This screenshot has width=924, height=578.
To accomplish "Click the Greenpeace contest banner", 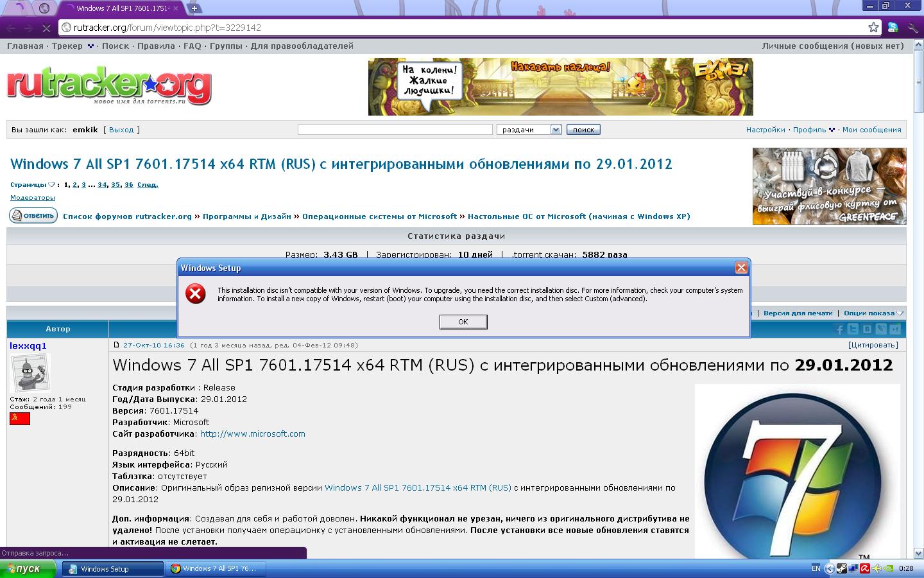I will pos(829,186).
